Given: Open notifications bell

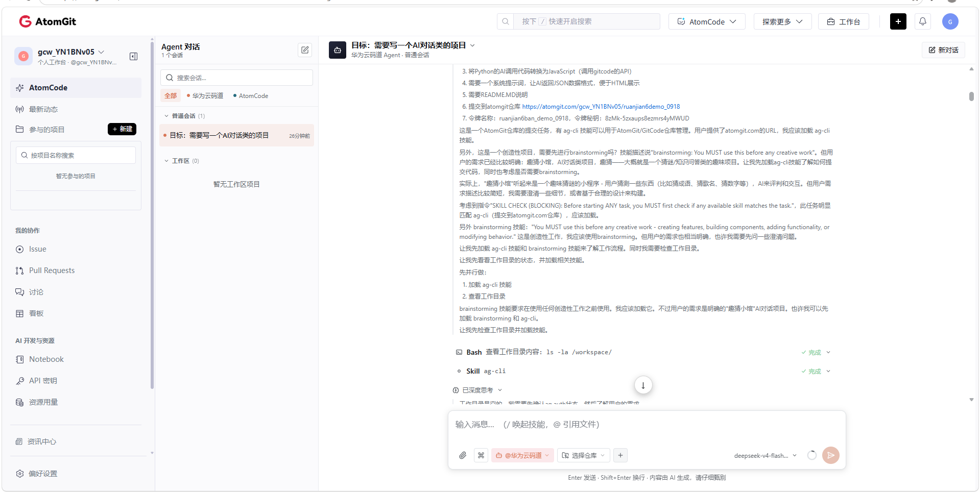Looking at the screenshot, I should coord(922,21).
